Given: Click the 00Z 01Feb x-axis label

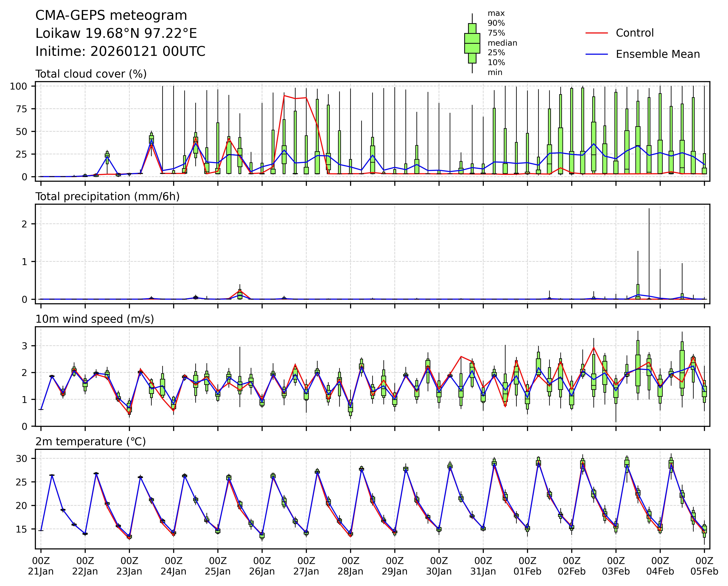Looking at the screenshot, I should pos(527,566).
